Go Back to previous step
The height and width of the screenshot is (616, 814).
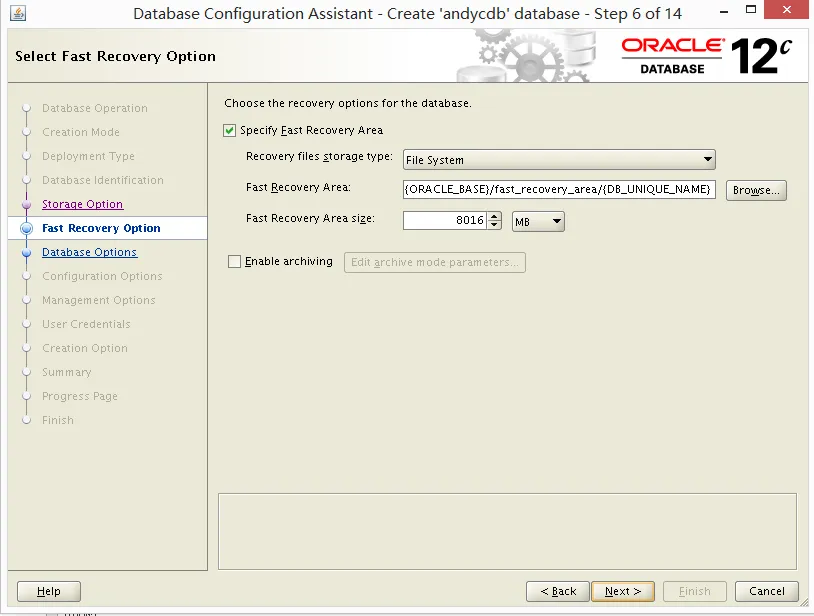click(558, 591)
